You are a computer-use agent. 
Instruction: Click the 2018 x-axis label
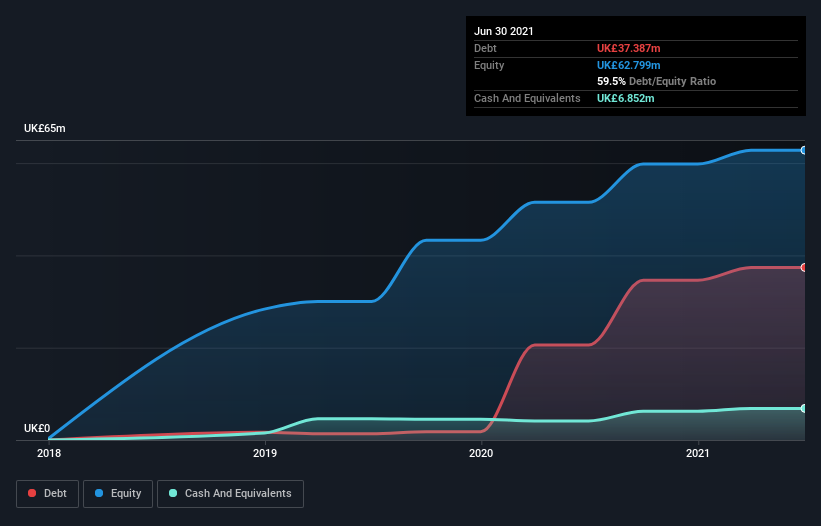click(49, 453)
